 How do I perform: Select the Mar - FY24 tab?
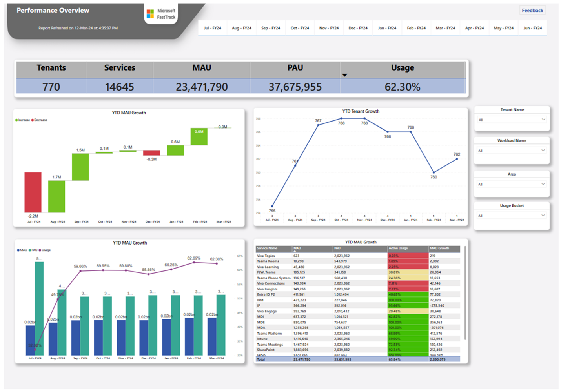pyautogui.click(x=445, y=28)
